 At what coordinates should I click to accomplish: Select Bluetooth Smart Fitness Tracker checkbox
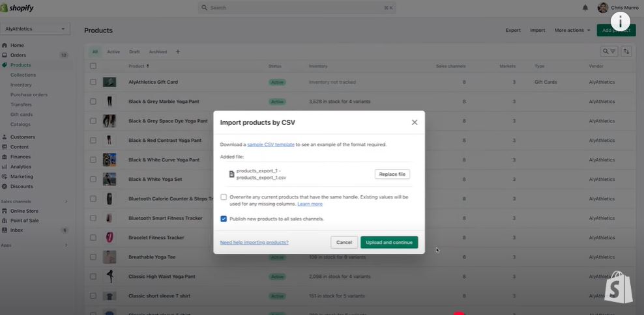click(93, 218)
